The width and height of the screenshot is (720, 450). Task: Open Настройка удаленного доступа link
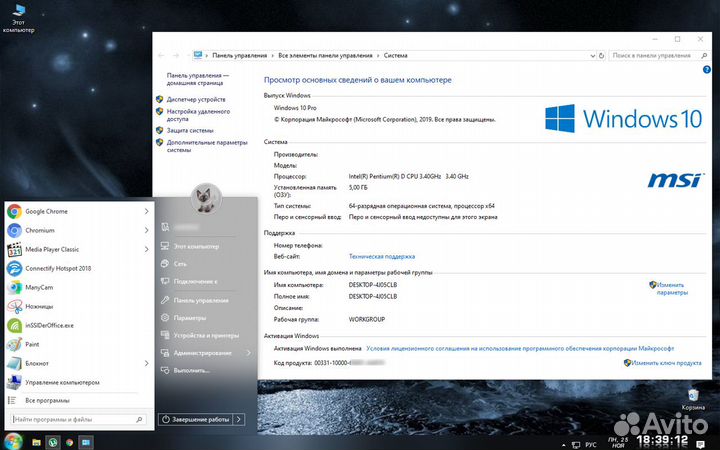(x=198, y=115)
